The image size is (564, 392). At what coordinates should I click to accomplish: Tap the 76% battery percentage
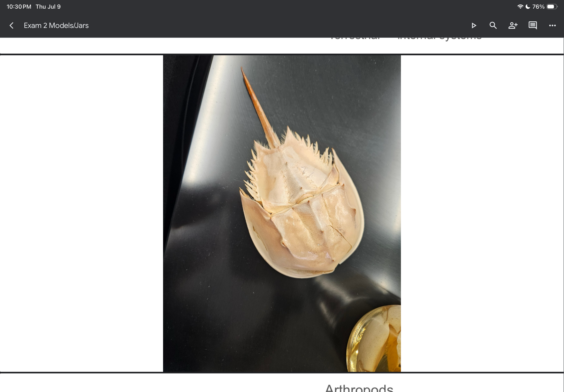coord(538,7)
